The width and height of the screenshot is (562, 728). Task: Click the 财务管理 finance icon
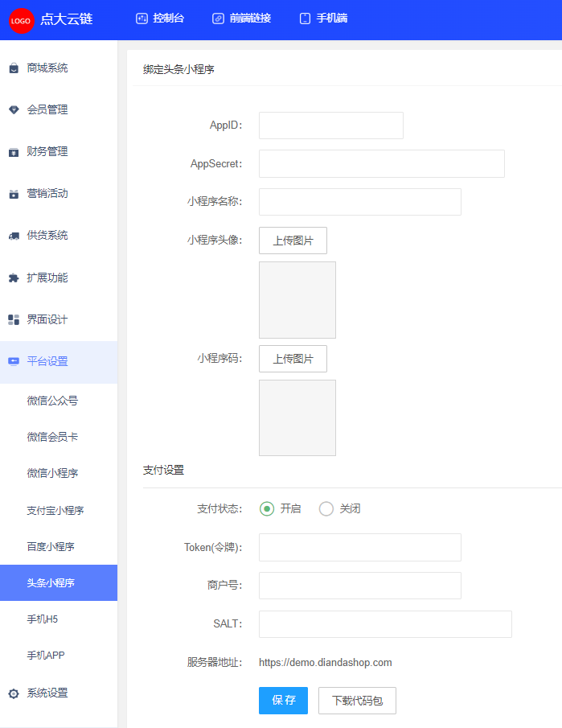pyautogui.click(x=14, y=152)
